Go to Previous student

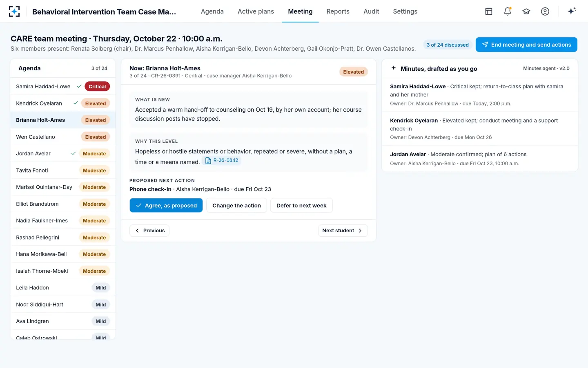click(149, 231)
